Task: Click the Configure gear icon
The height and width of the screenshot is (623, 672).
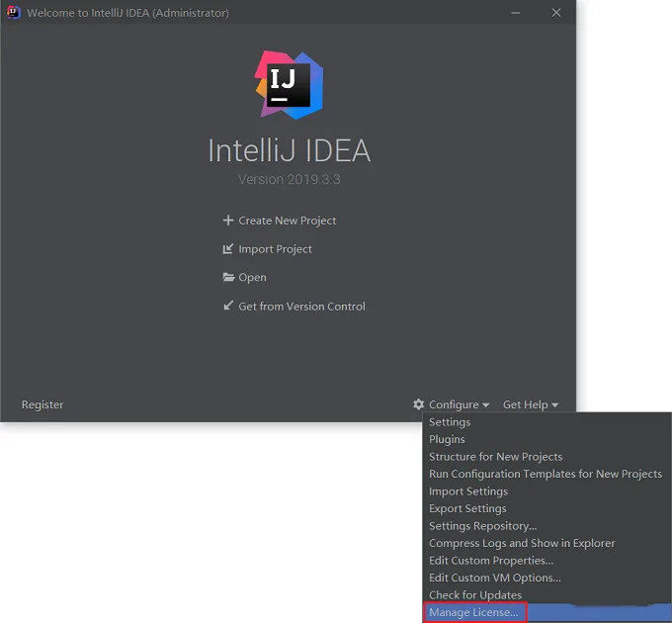Action: (419, 404)
